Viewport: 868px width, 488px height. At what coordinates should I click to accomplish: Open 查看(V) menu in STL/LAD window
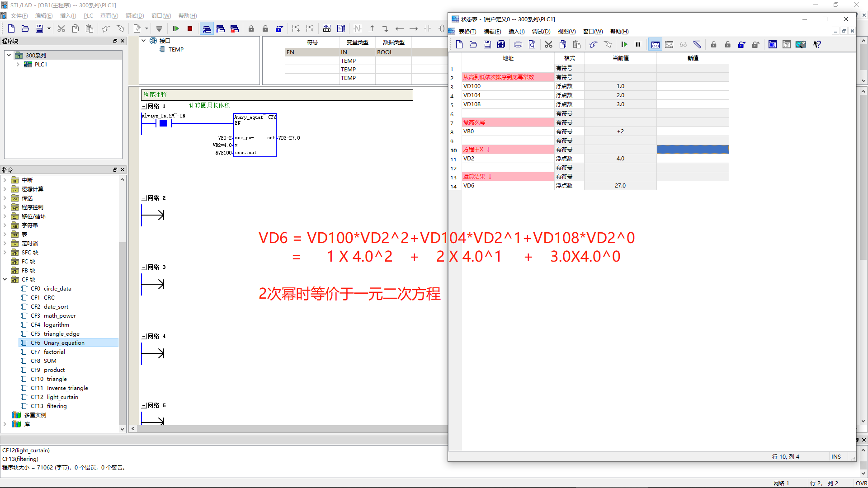point(109,16)
